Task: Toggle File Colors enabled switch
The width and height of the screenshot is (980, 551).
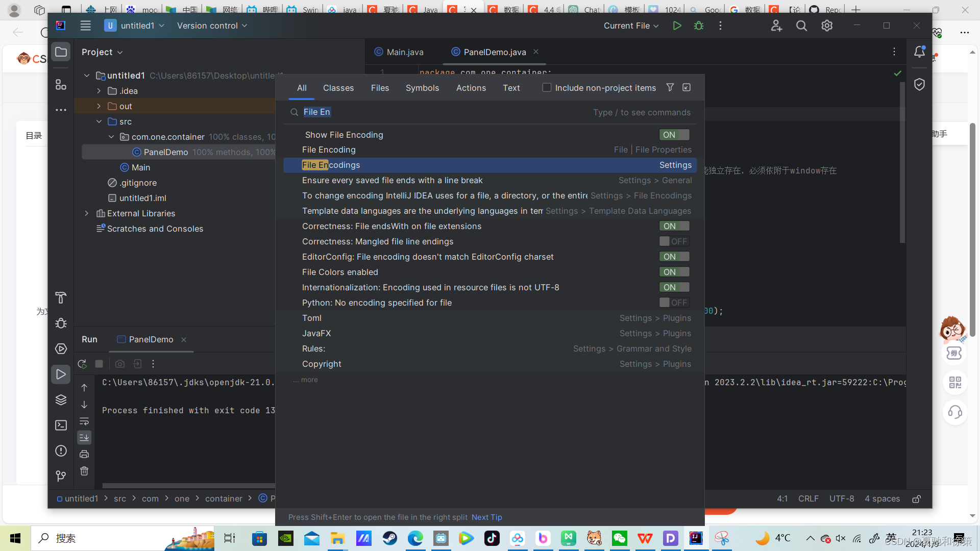Action: click(674, 272)
